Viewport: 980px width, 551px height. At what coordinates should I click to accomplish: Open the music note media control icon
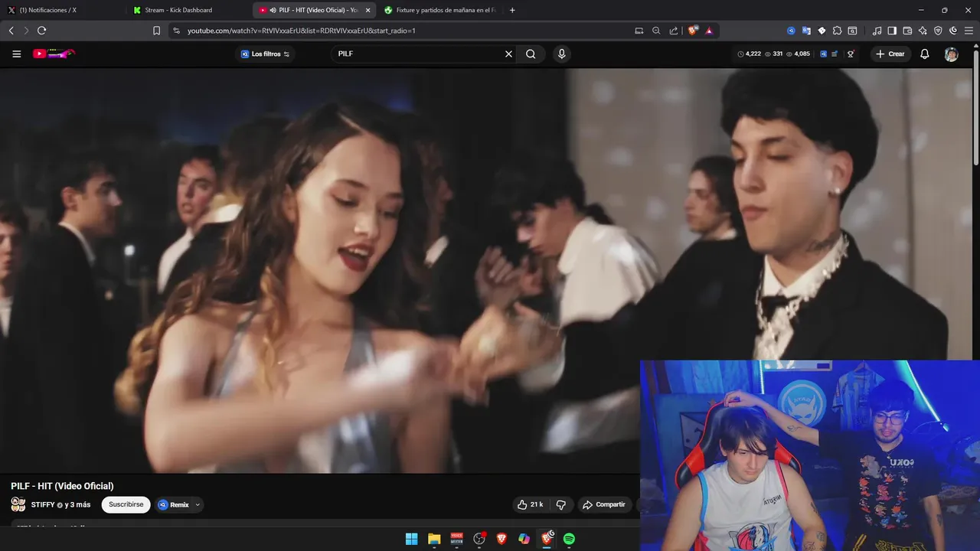[877, 31]
